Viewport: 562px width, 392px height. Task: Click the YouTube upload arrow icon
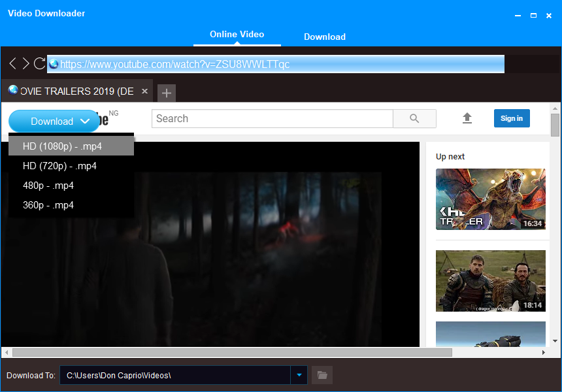(x=467, y=118)
